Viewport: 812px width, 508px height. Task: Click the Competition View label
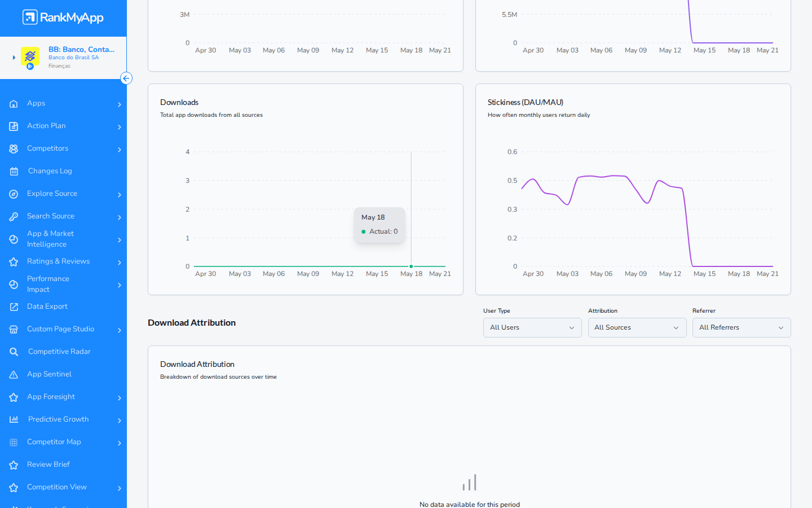click(x=56, y=487)
